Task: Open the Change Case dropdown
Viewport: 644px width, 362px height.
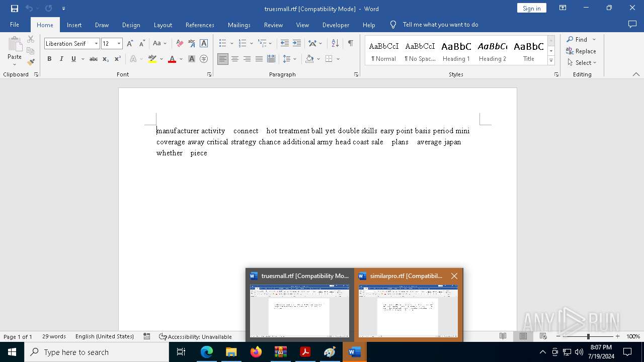Action: point(159,43)
